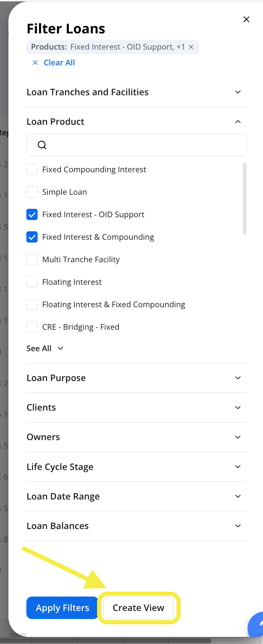The image size is (263, 644).
Task: Check the Fixed Compounding Interest box
Action: click(32, 169)
